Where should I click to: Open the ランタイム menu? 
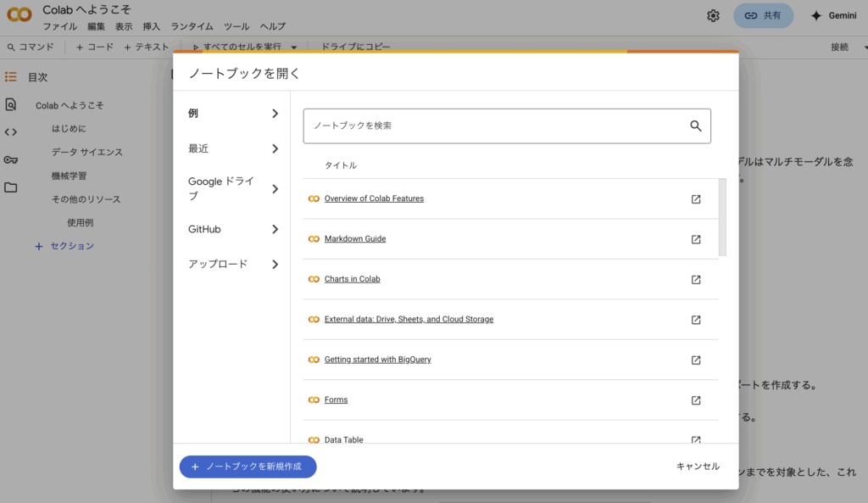(192, 26)
